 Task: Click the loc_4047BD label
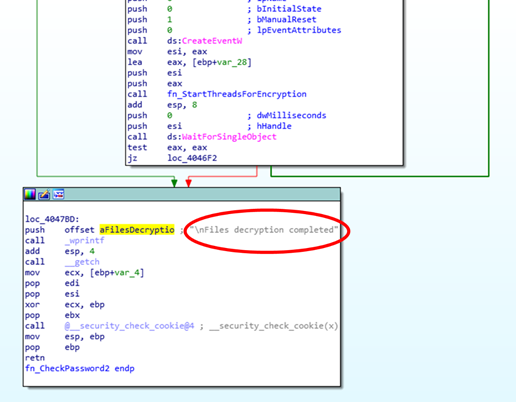52,219
